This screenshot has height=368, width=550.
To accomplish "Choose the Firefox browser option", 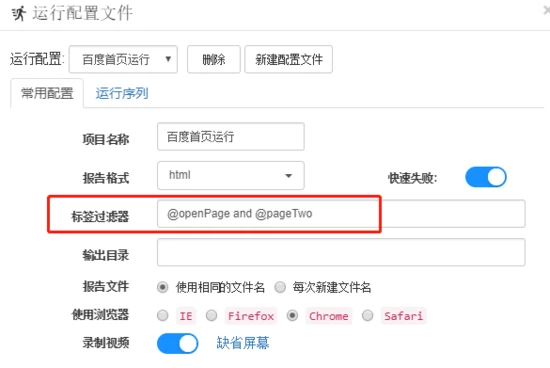I will [x=211, y=315].
